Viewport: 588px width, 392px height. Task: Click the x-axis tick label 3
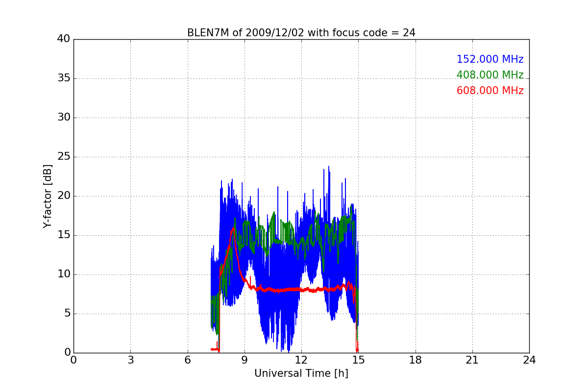(x=130, y=360)
